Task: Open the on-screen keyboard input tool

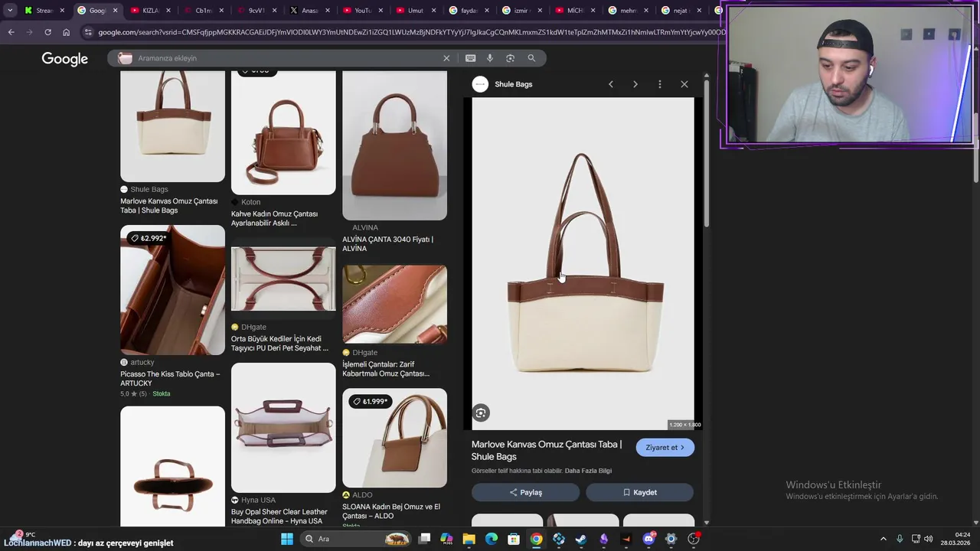Action: click(x=470, y=58)
